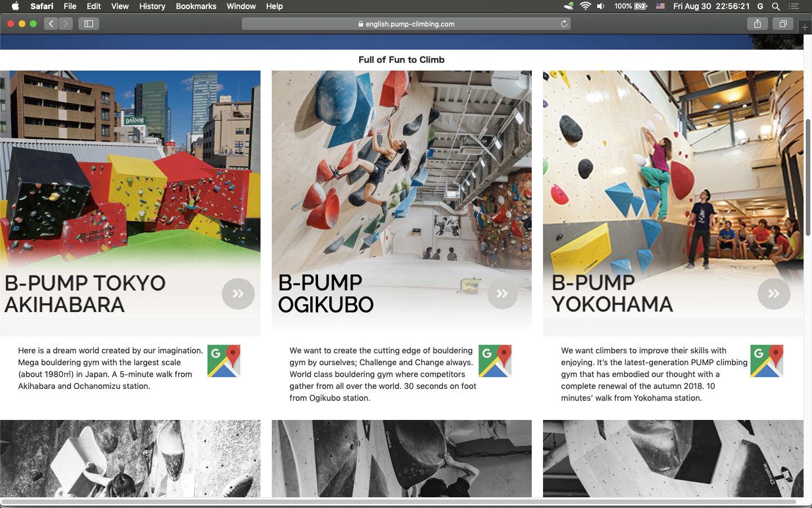Open the Window menu
This screenshot has width=812, height=508.
241,6
